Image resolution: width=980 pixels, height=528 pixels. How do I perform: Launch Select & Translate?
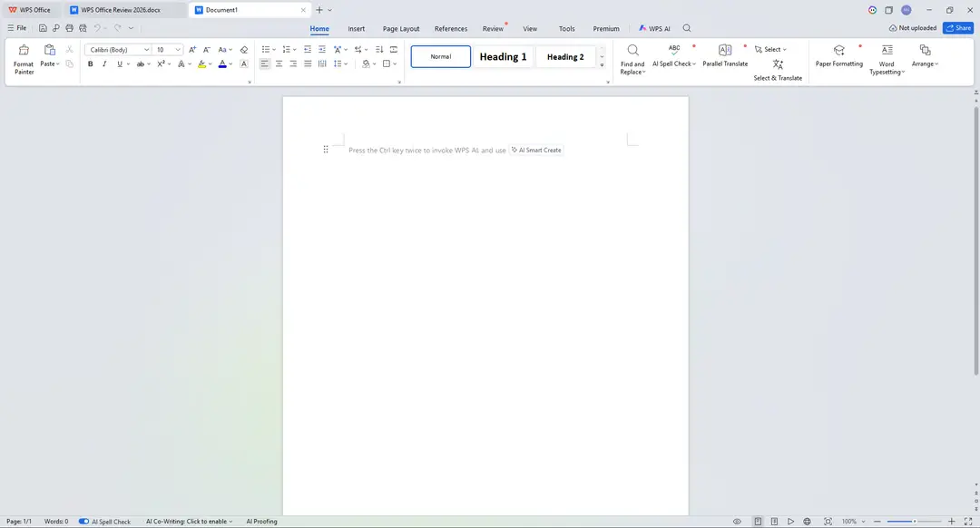[x=778, y=70]
